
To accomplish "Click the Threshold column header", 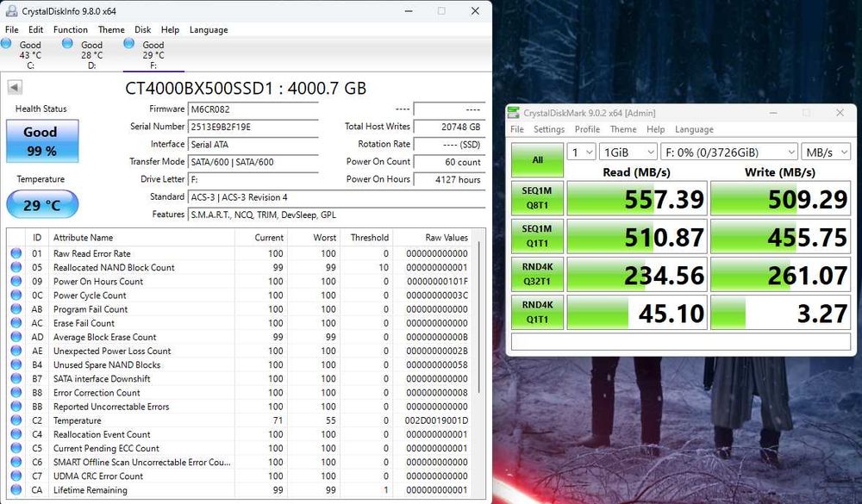I will [366, 238].
